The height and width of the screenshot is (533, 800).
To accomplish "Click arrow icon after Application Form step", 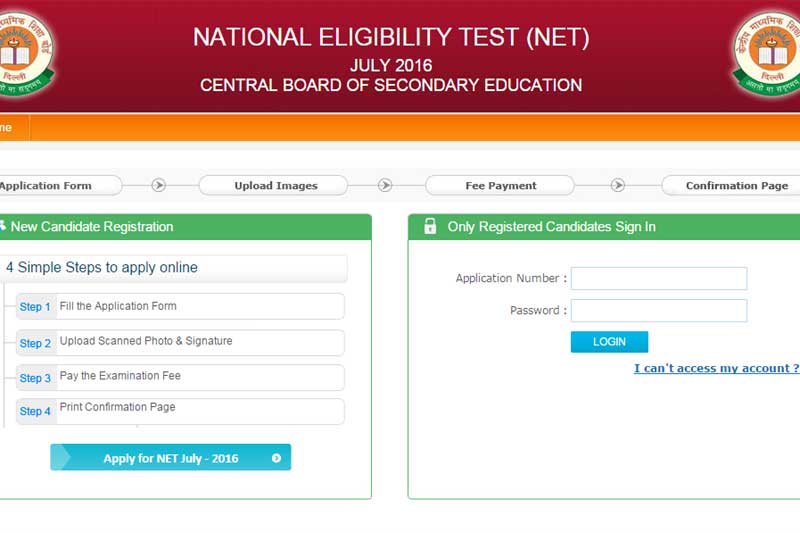I will [x=159, y=185].
